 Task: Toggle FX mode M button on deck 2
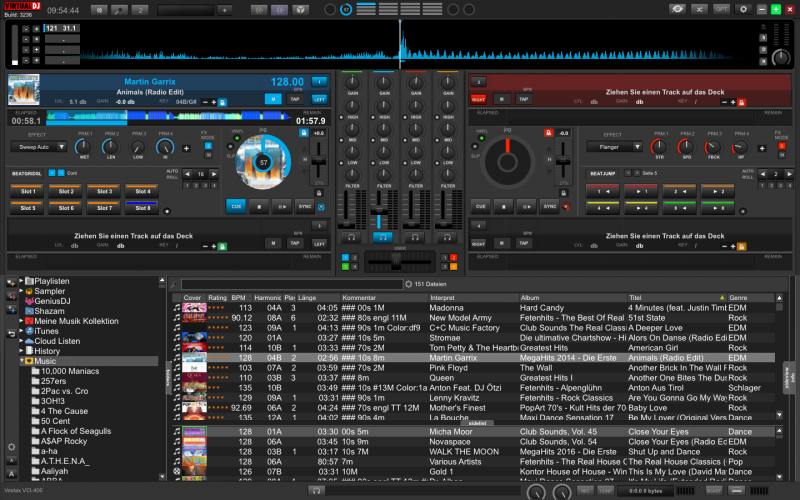click(782, 155)
